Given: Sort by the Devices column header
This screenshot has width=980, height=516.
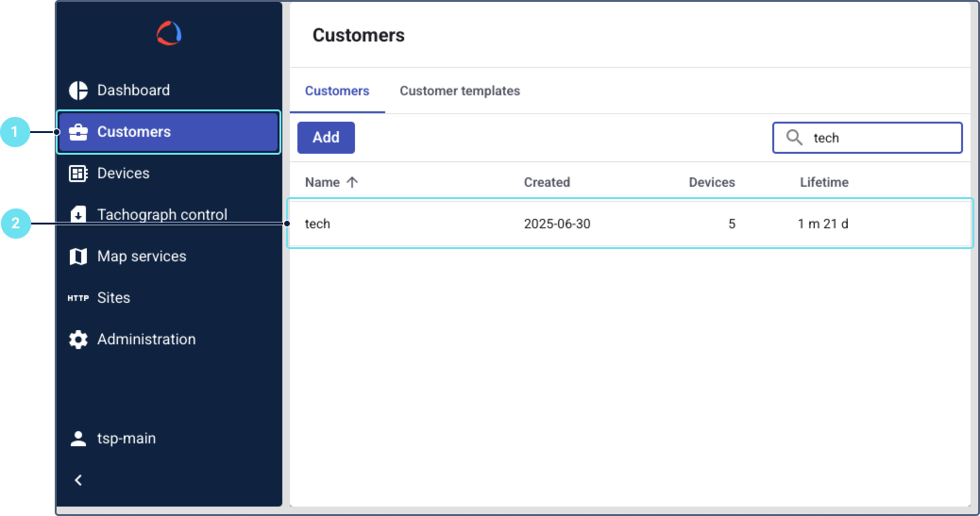Looking at the screenshot, I should pyautogui.click(x=711, y=182).
